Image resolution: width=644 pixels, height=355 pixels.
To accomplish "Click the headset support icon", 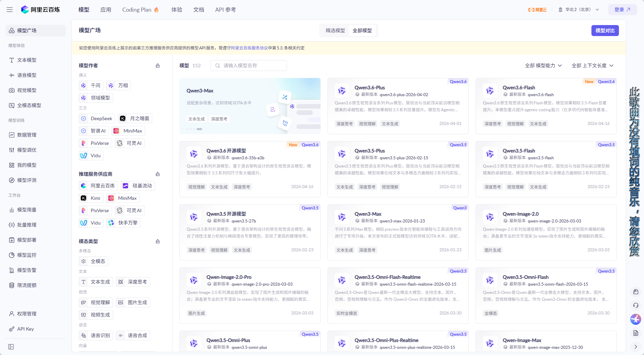I will (636, 305).
